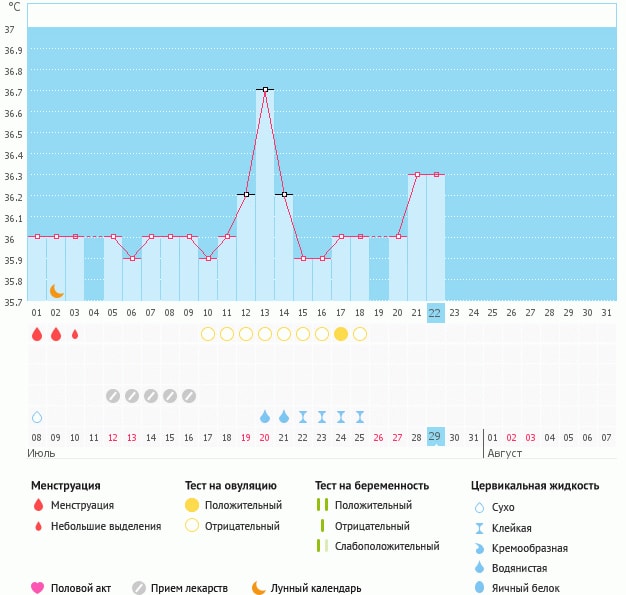The image size is (626, 595).
Task: Click the first menstruation drop on day 01
Action: (x=37, y=334)
